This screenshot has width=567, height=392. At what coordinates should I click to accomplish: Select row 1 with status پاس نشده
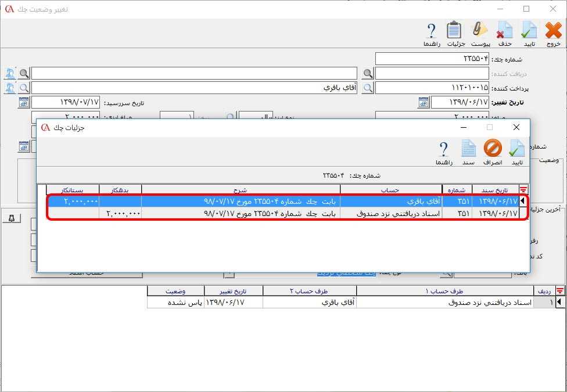point(349,303)
